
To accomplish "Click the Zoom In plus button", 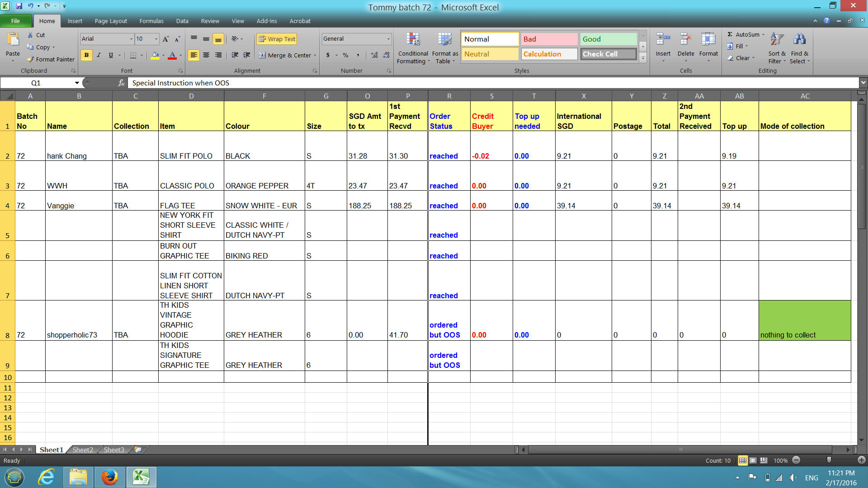I will click(861, 460).
